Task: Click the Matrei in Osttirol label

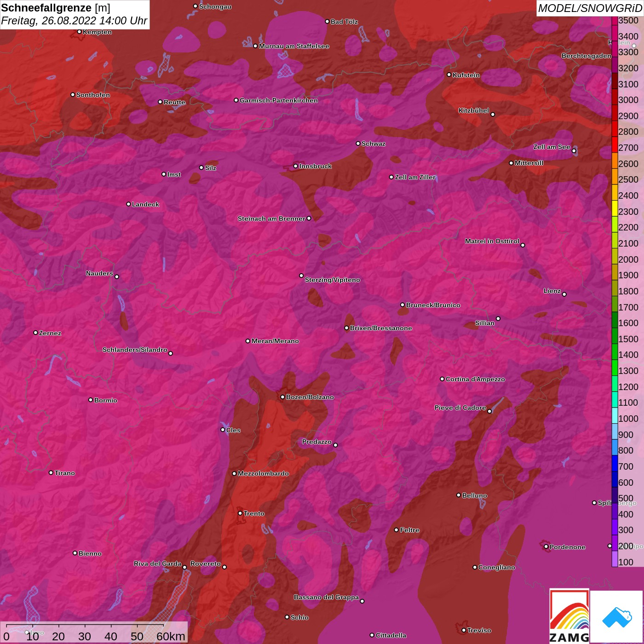Action: pyautogui.click(x=492, y=241)
